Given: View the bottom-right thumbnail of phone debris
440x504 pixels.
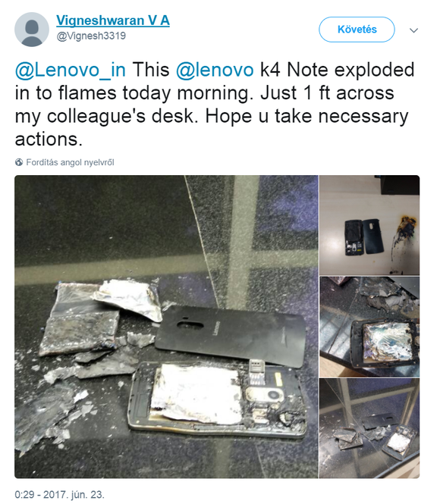Looking at the screenshot, I should tap(369, 428).
